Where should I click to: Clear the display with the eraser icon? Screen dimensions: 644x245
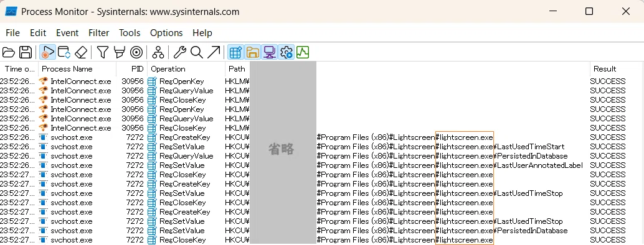click(x=82, y=52)
